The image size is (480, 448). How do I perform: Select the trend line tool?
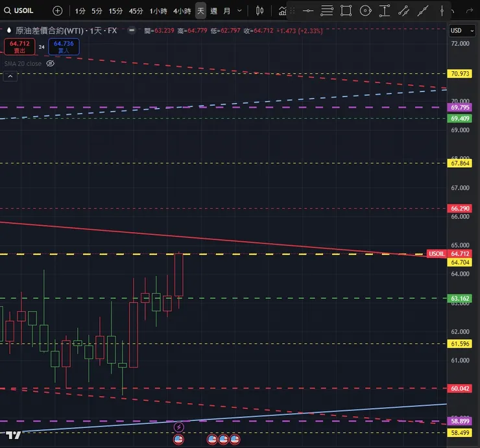pos(423,11)
